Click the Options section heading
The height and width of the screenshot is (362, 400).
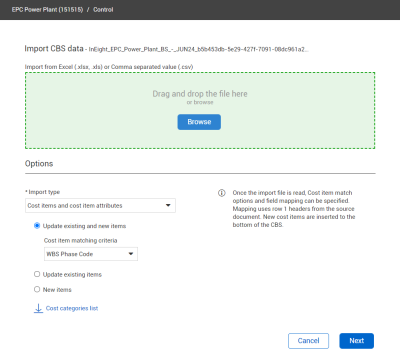tap(39, 164)
